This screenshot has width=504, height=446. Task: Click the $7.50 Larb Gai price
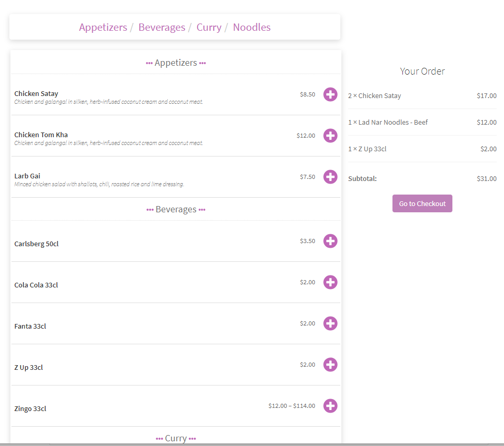point(308,177)
